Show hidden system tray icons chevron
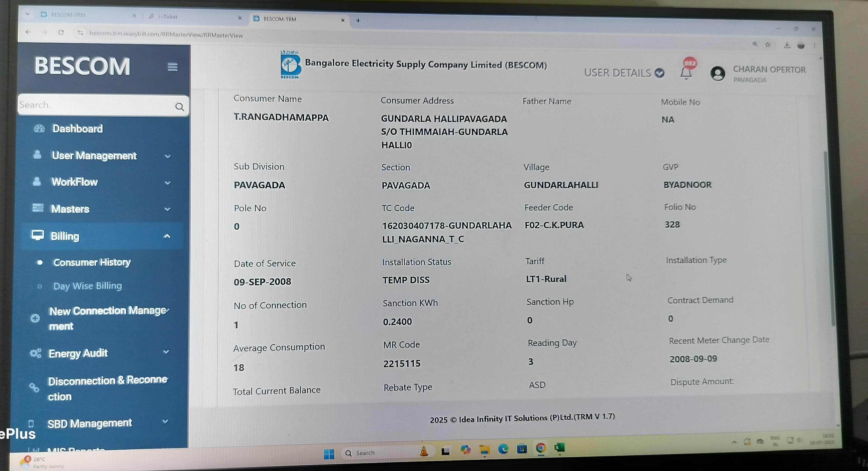 [x=734, y=442]
